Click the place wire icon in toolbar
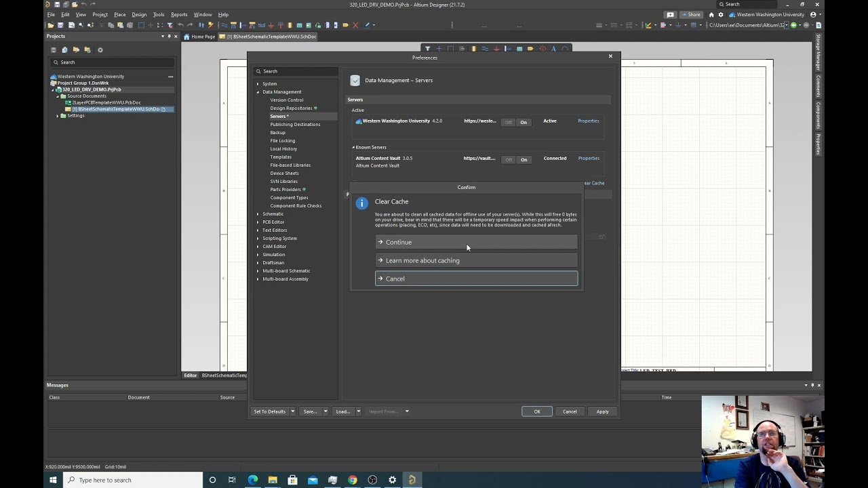 (224, 25)
